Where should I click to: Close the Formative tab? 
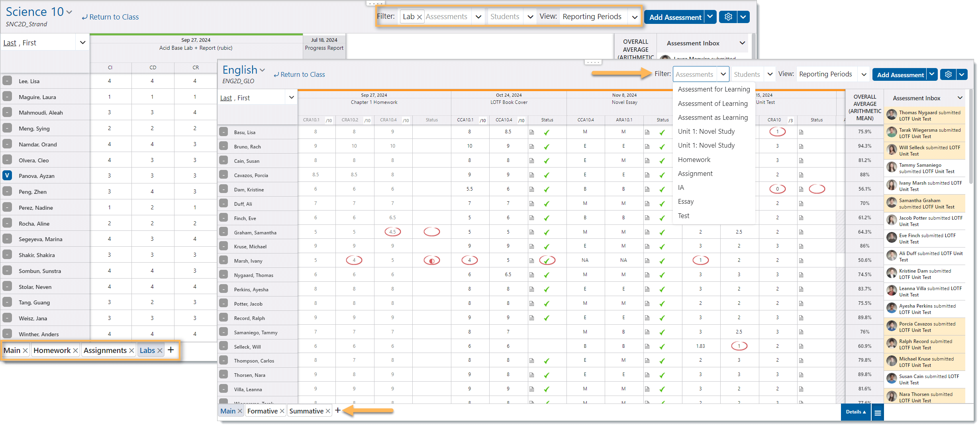(x=282, y=411)
